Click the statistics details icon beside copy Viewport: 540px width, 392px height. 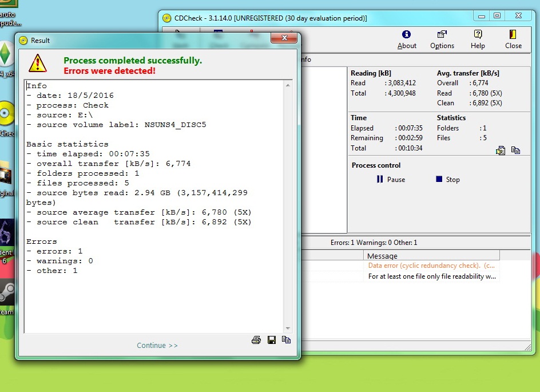point(501,151)
